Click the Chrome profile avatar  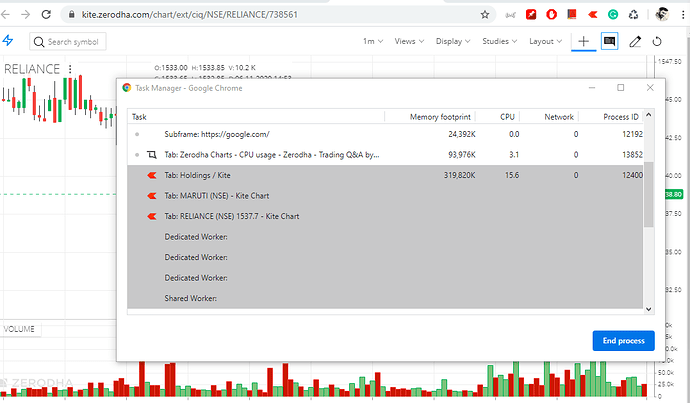pyautogui.click(x=659, y=15)
